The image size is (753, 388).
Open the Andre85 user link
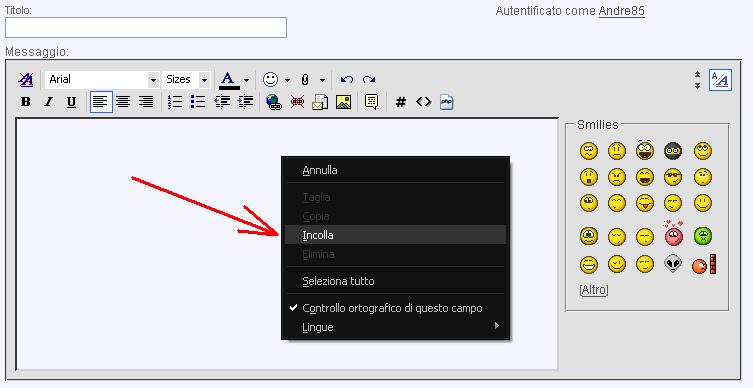point(621,11)
